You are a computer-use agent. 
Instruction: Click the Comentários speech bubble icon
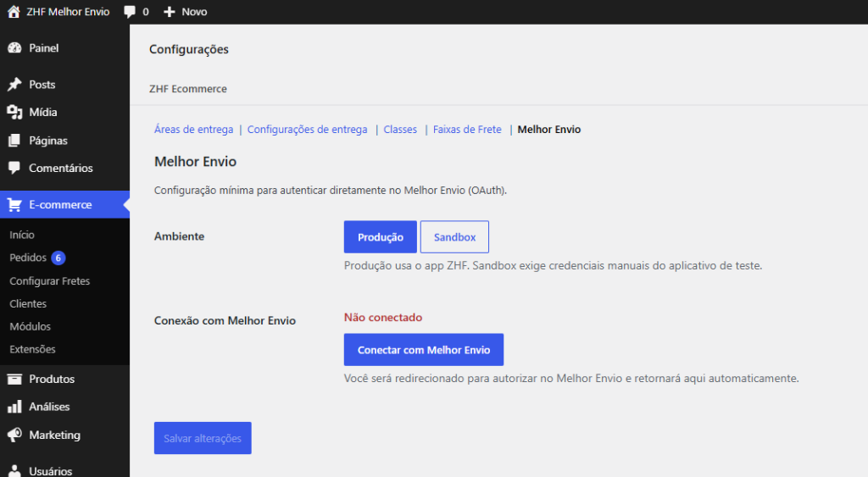pyautogui.click(x=14, y=168)
